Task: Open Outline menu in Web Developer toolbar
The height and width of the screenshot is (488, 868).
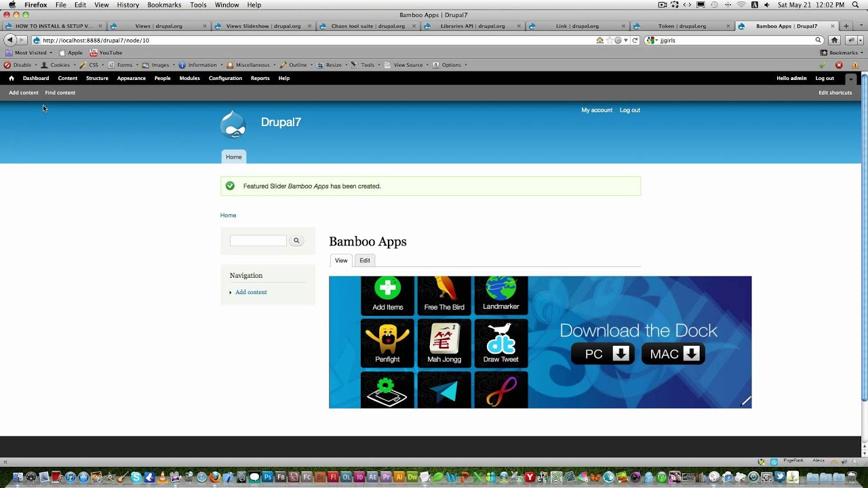Action: (x=296, y=65)
